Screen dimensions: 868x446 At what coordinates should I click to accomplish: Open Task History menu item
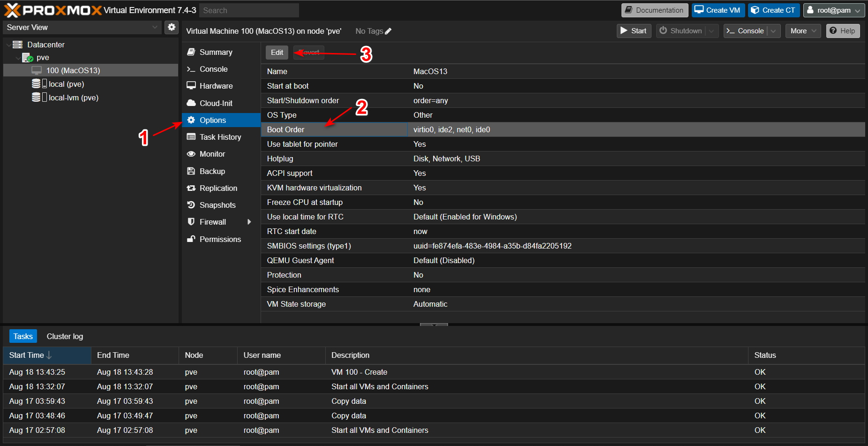pyautogui.click(x=220, y=137)
